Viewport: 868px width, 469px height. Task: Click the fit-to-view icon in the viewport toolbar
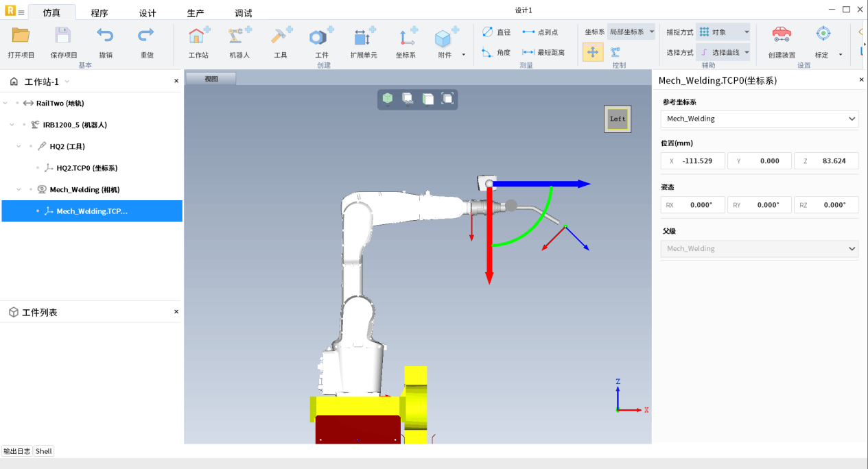pos(447,99)
